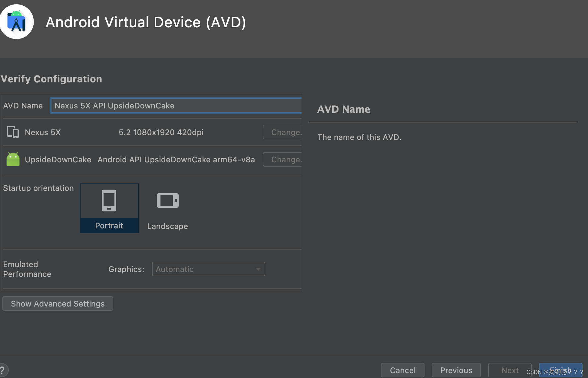Click the portrait phone icon
The image size is (588, 378).
pyautogui.click(x=109, y=200)
